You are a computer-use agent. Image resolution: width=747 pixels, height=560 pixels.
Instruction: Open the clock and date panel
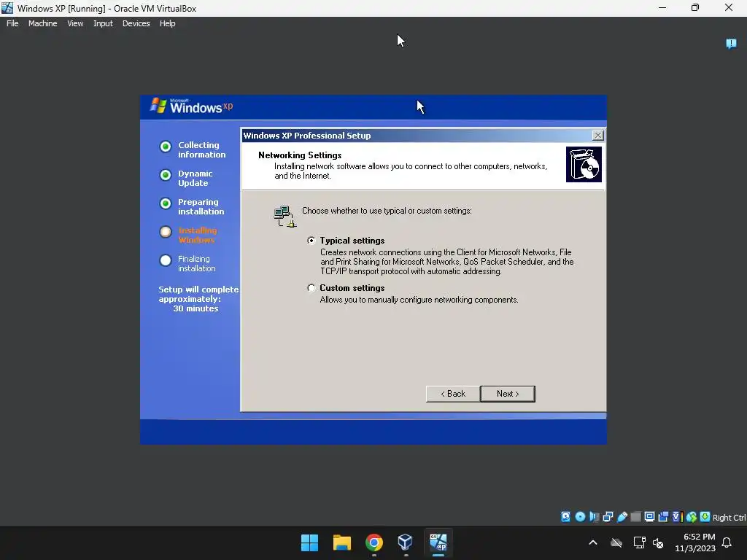tap(695, 542)
